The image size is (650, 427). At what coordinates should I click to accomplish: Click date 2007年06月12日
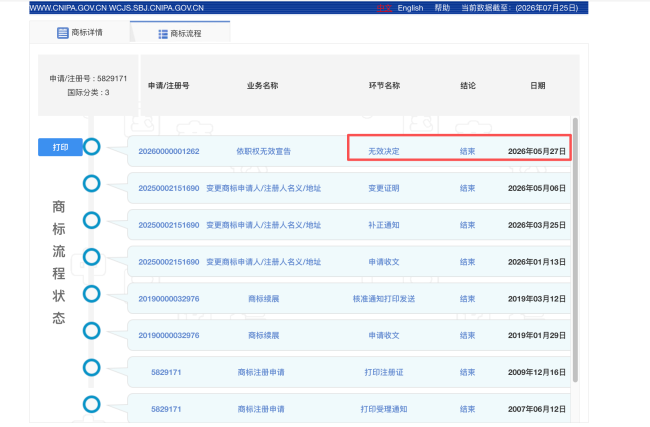point(537,409)
